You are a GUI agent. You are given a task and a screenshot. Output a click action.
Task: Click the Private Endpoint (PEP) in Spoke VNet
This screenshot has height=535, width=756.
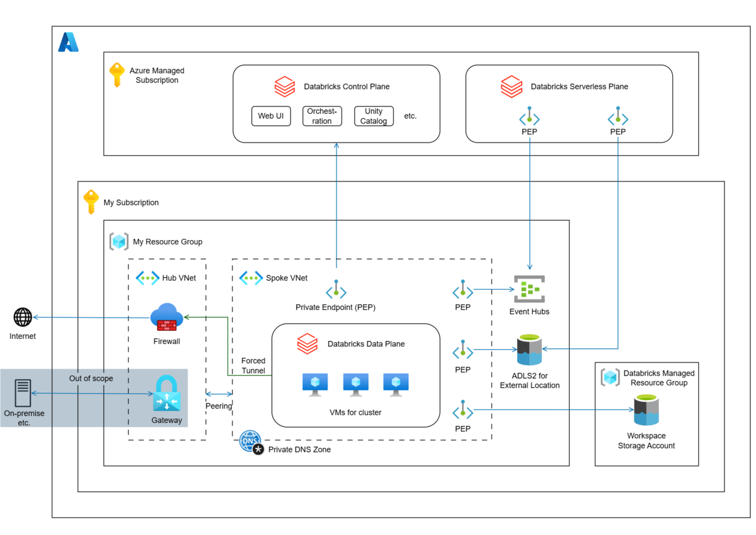click(336, 291)
